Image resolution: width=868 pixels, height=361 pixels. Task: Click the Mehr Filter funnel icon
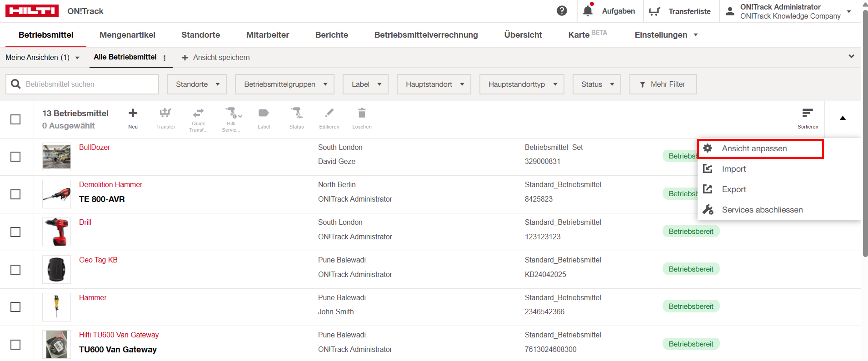642,85
